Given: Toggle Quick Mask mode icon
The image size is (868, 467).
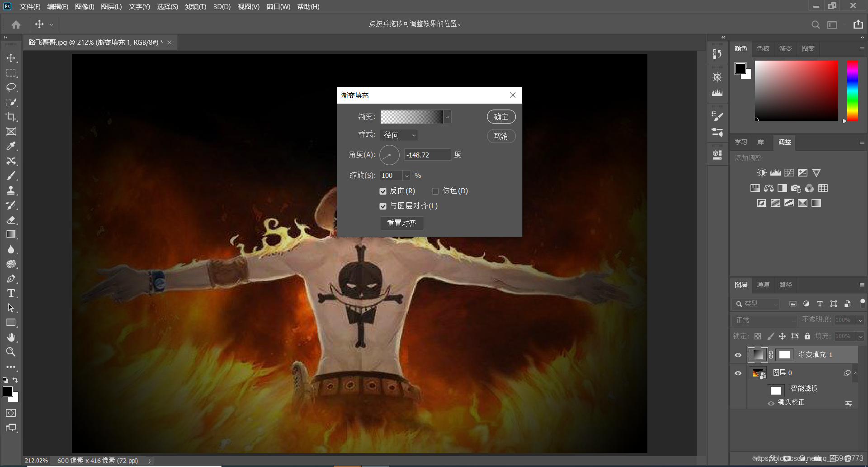Looking at the screenshot, I should (11, 413).
